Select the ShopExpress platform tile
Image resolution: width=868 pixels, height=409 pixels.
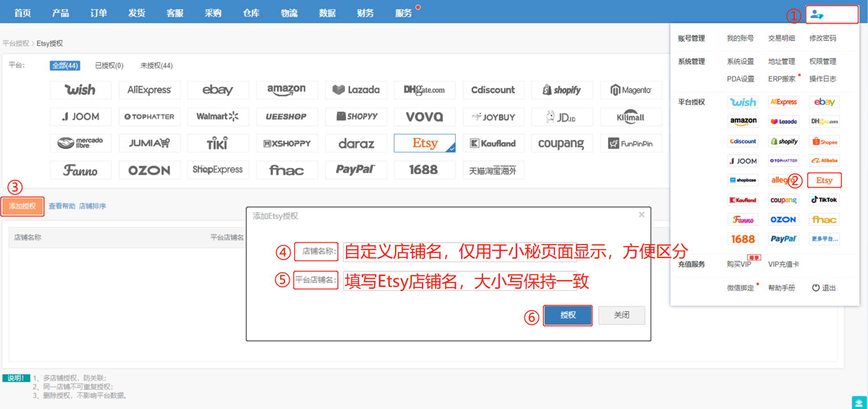point(218,170)
